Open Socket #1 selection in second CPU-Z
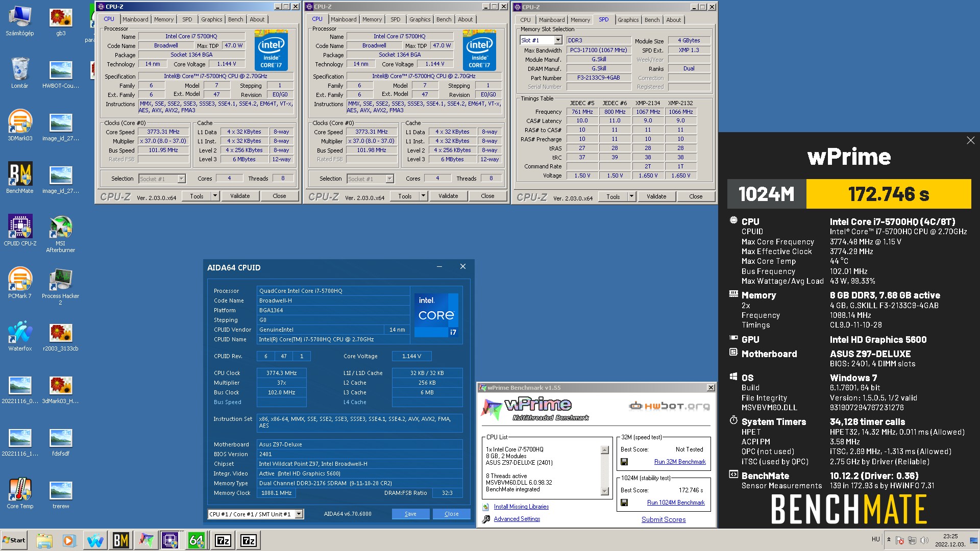The width and height of the screenshot is (980, 551). coord(389,179)
